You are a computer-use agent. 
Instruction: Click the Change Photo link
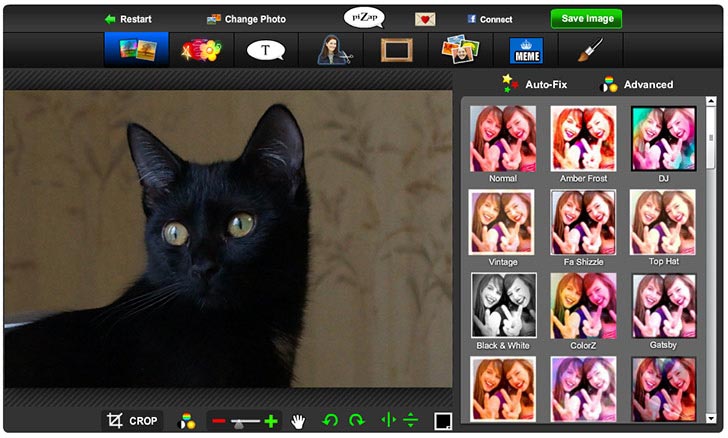click(246, 19)
